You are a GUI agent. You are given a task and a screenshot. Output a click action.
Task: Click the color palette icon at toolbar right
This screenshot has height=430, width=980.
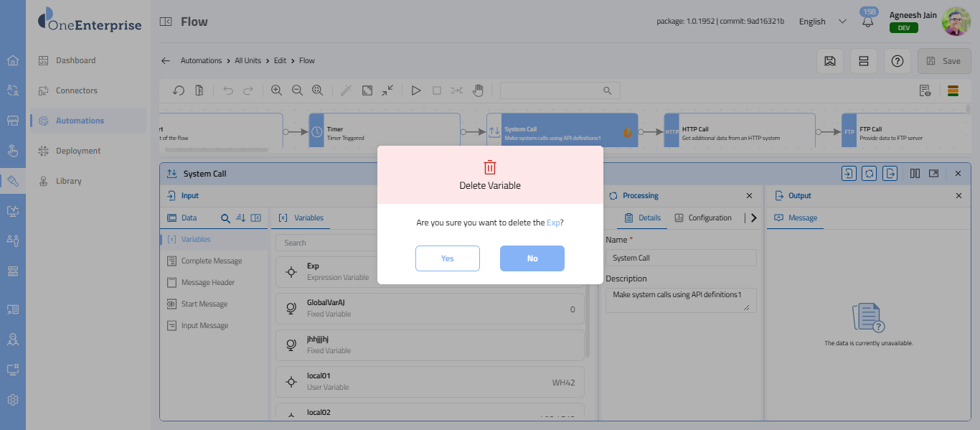(x=953, y=90)
